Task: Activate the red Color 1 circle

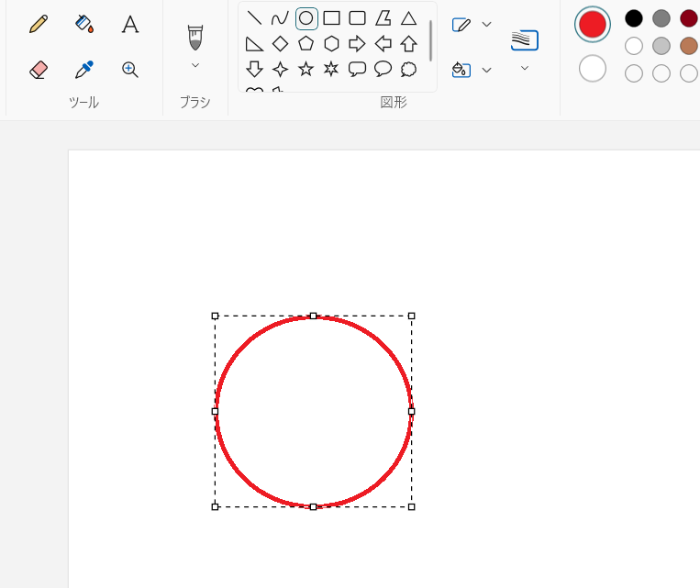Action: click(x=593, y=25)
